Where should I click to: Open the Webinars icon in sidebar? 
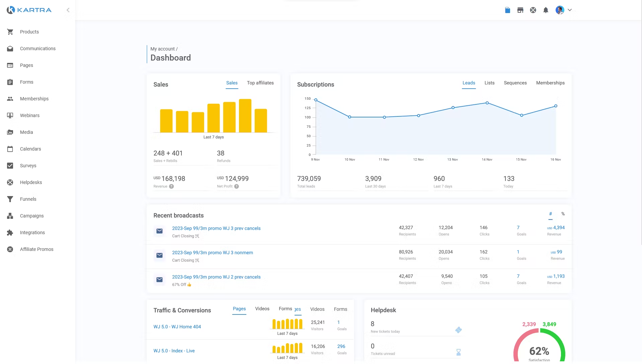point(10,115)
